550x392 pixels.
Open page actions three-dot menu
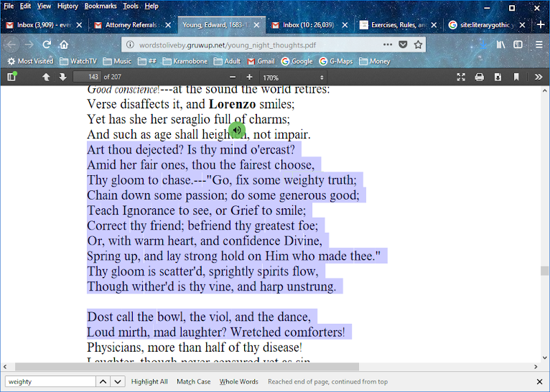388,45
